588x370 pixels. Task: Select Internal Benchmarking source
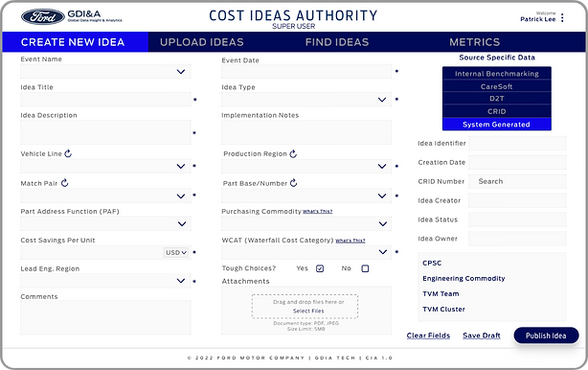(497, 74)
